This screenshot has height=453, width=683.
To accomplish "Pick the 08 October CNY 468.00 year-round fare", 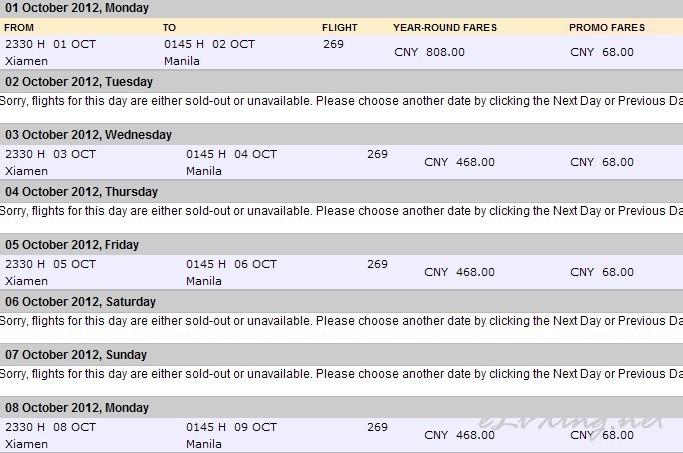I will tap(459, 435).
